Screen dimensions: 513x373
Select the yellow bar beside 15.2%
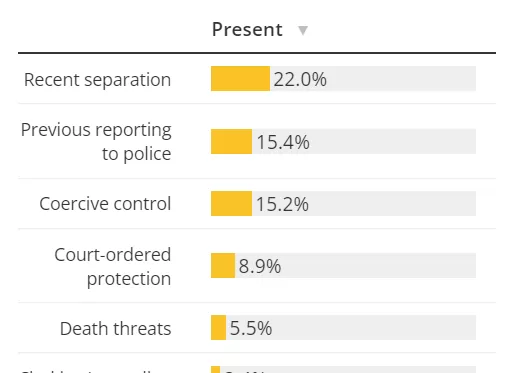(x=231, y=203)
